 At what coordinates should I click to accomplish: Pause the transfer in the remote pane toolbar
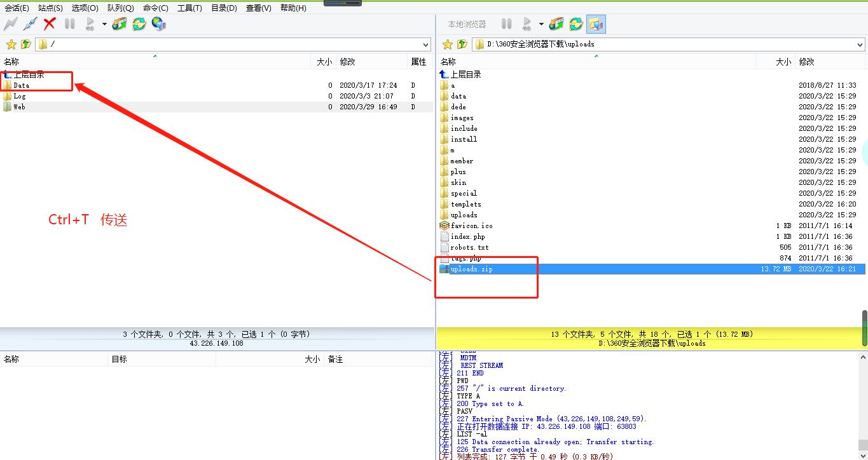point(69,24)
